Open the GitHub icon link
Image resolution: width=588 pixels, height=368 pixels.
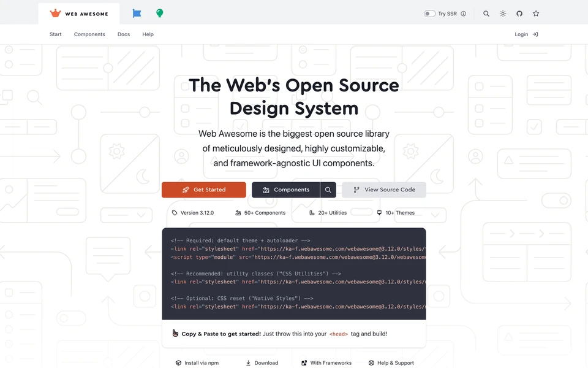[x=519, y=13]
